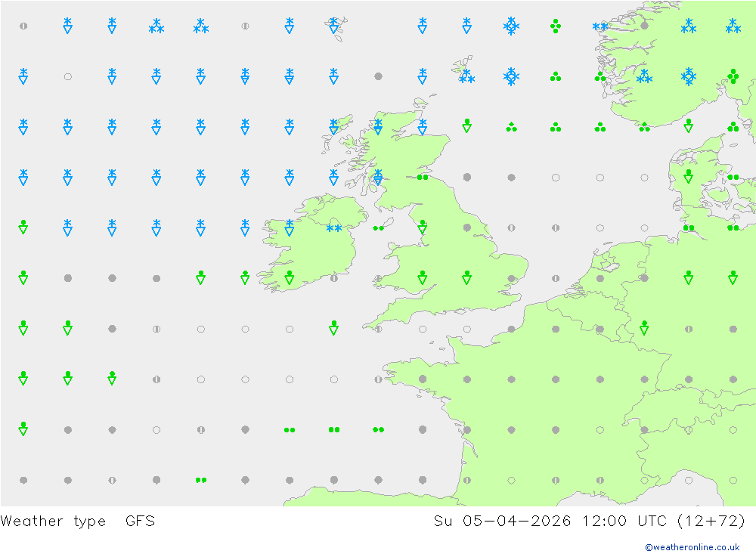Click the snow shower symbol over the Outer Hebrides
The width and height of the screenshot is (756, 554).
(x=333, y=127)
